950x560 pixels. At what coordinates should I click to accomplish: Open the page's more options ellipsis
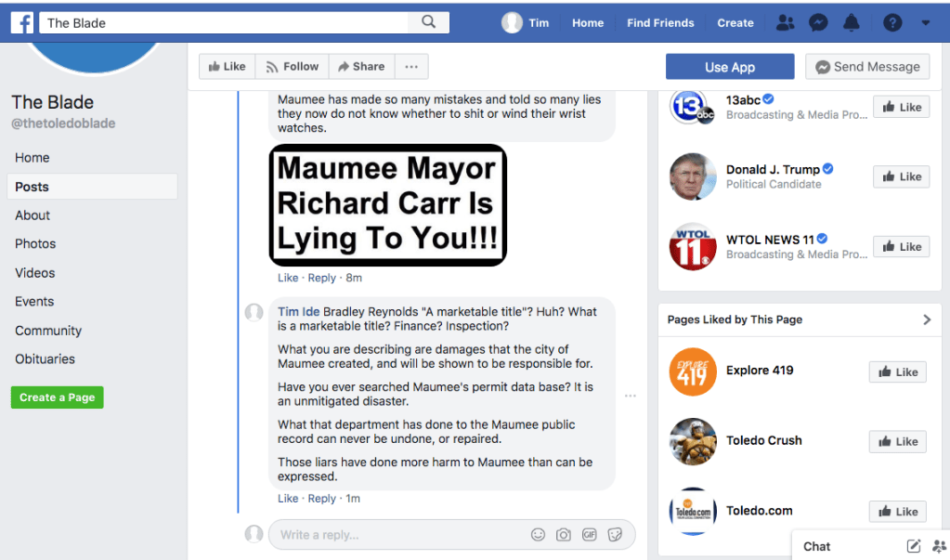[x=411, y=67]
